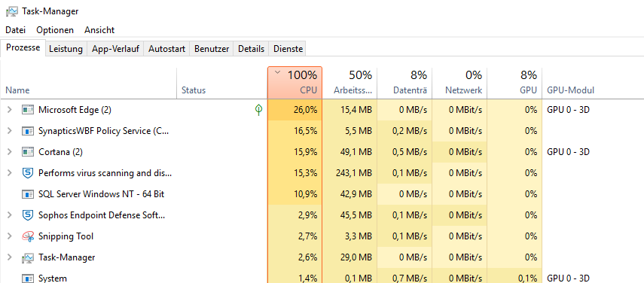
Task: Switch to the App-Verlauf tab
Action: coord(115,49)
